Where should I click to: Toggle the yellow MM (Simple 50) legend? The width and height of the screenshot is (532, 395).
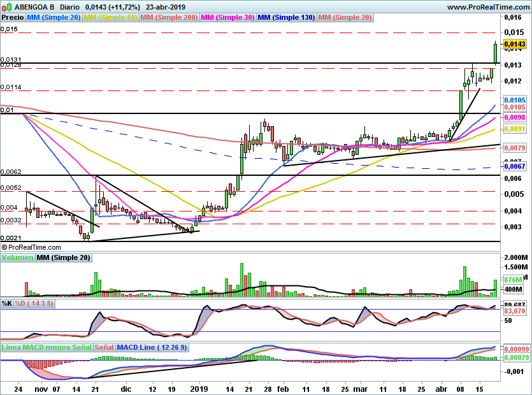coord(110,17)
